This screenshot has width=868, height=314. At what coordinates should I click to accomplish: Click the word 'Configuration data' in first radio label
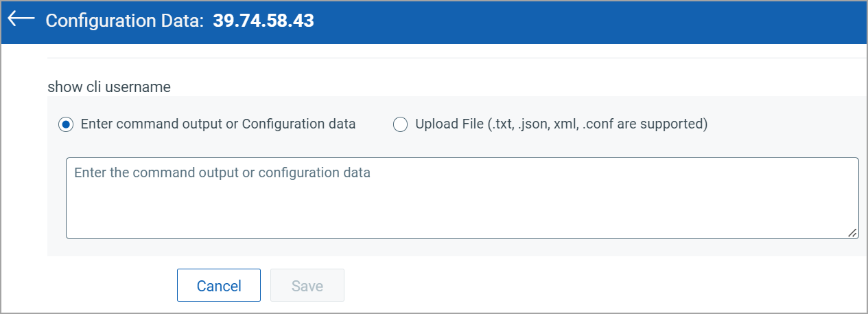click(298, 124)
